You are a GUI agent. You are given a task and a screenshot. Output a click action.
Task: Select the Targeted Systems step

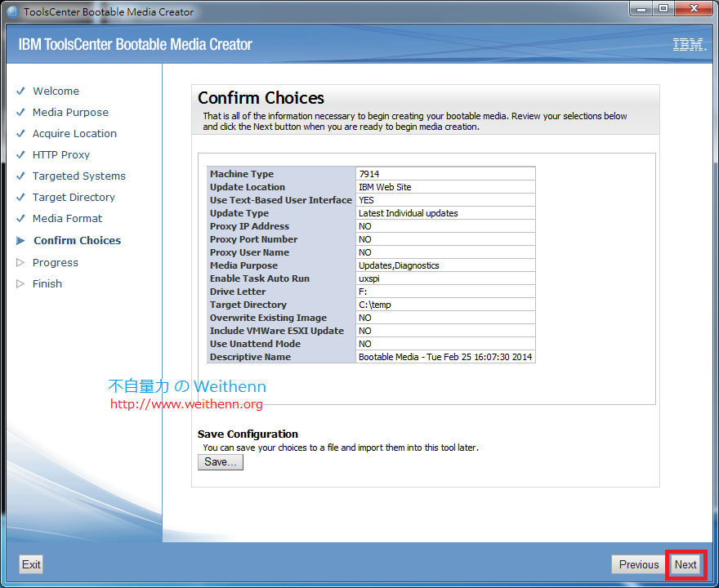(x=79, y=176)
